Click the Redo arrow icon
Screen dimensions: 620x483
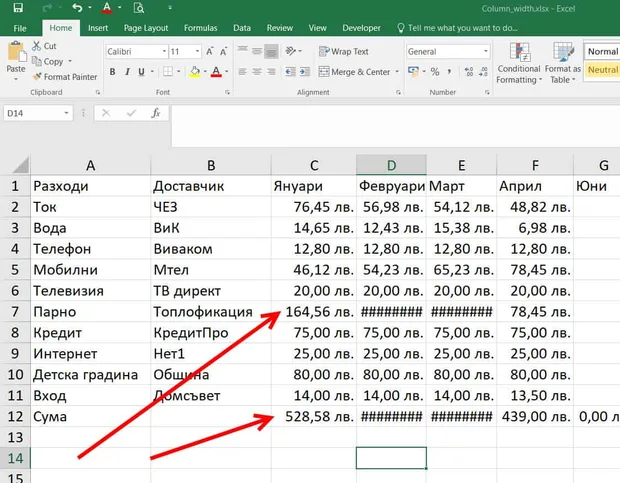point(47,8)
